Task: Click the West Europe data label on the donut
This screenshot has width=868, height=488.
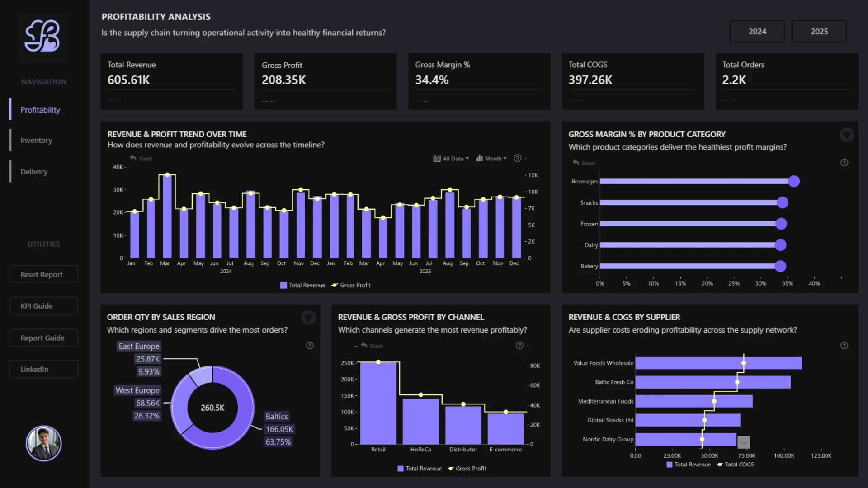Action: [x=137, y=390]
